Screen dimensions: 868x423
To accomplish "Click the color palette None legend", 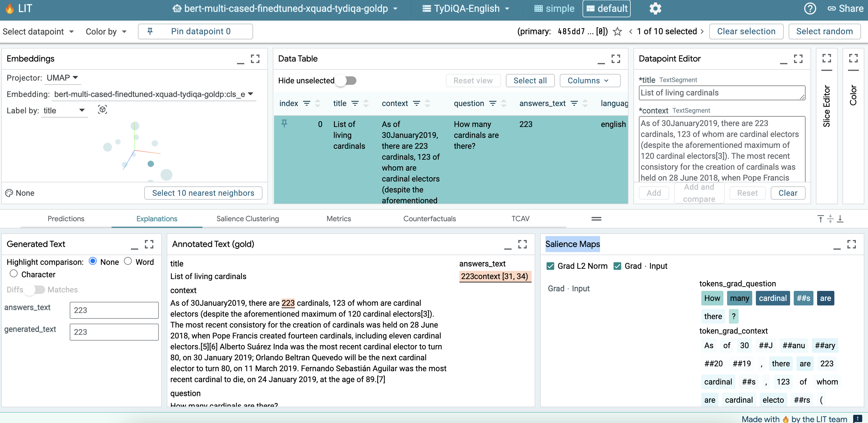I will (x=20, y=193).
